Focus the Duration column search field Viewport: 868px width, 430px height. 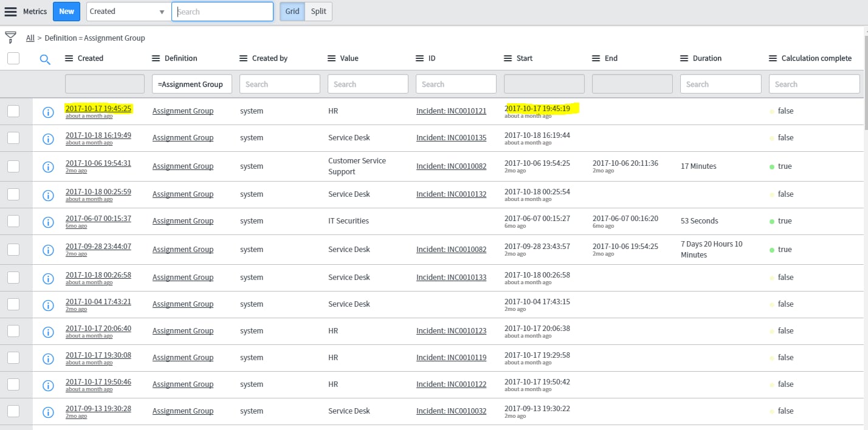tap(720, 84)
